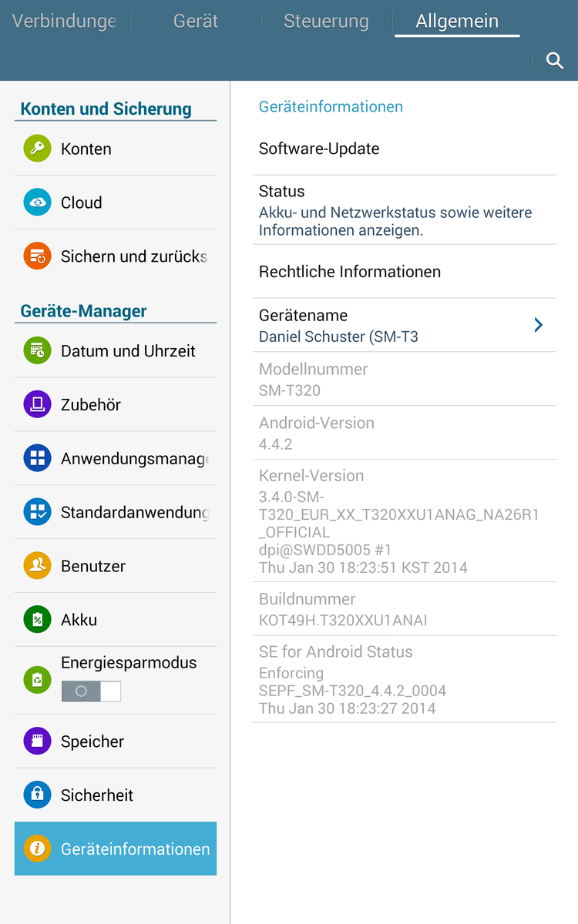The height and width of the screenshot is (924, 578).
Task: Tap the green Akku battery icon
Action: point(37,620)
